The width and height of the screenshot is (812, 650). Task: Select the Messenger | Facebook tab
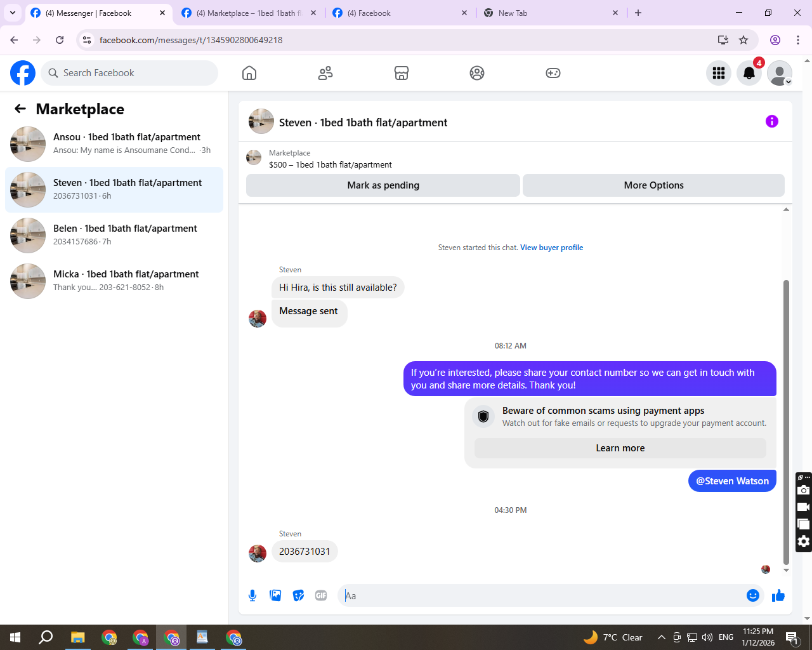tap(98, 13)
